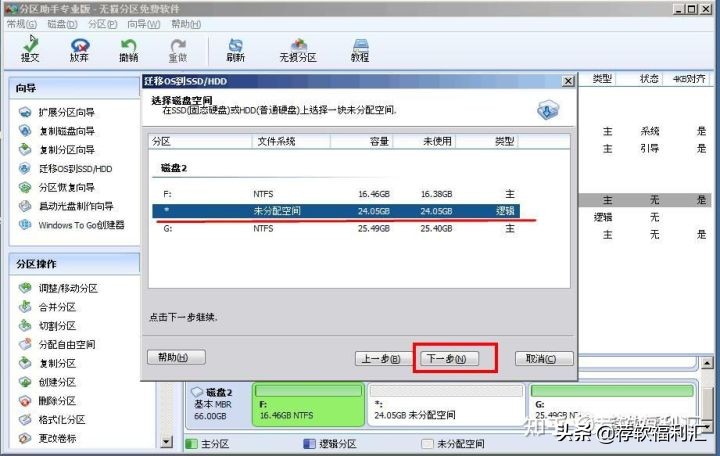Viewport: 720px width, 456px height.
Task: Click the 状态 column header in main window
Action: [x=649, y=79]
